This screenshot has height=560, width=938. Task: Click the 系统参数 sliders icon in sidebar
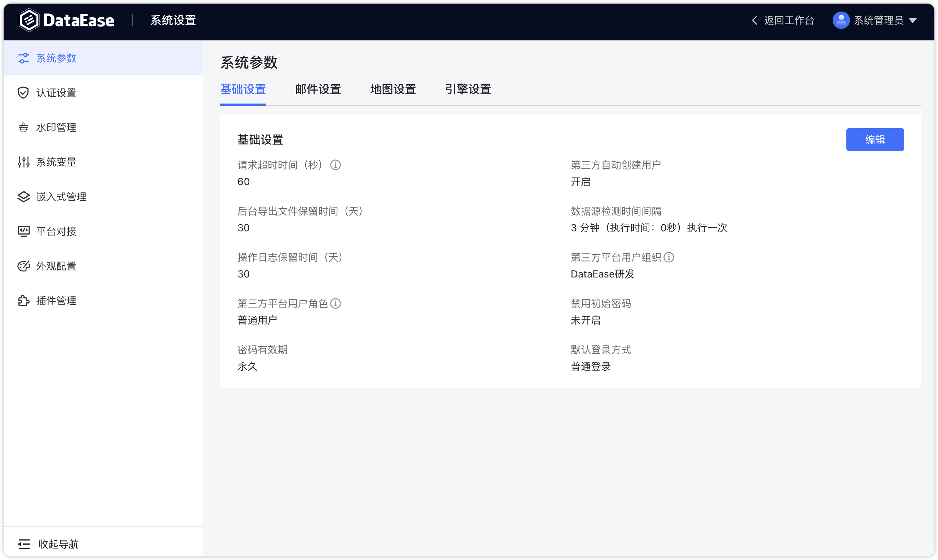click(x=24, y=58)
